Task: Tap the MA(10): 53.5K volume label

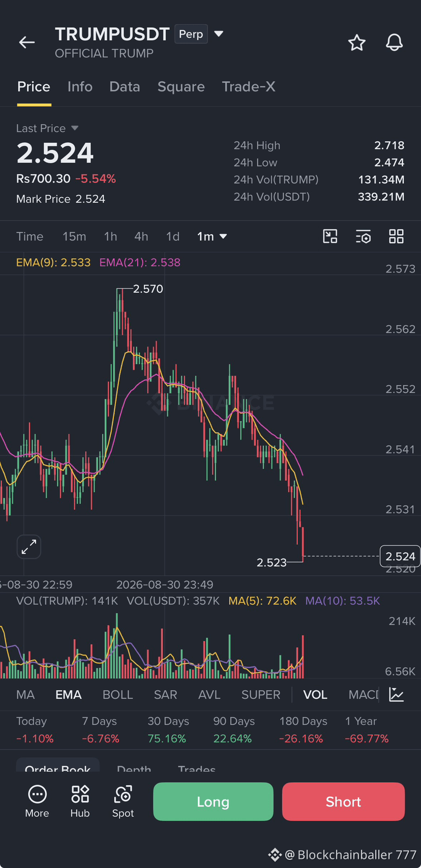Action: point(343,601)
